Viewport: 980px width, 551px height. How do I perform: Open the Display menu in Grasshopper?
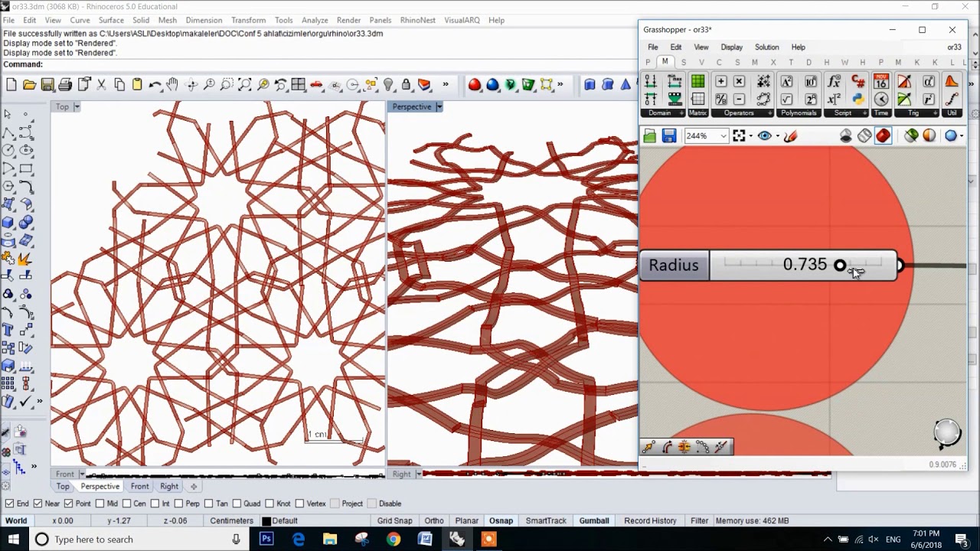[x=731, y=47]
